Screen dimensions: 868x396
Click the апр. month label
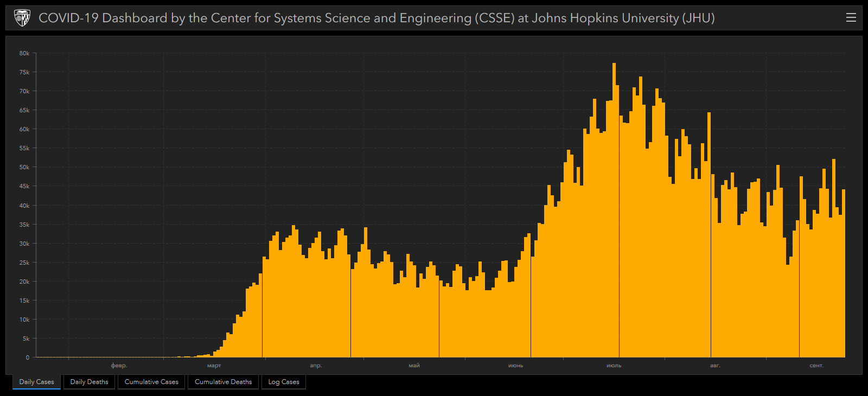pos(316,366)
